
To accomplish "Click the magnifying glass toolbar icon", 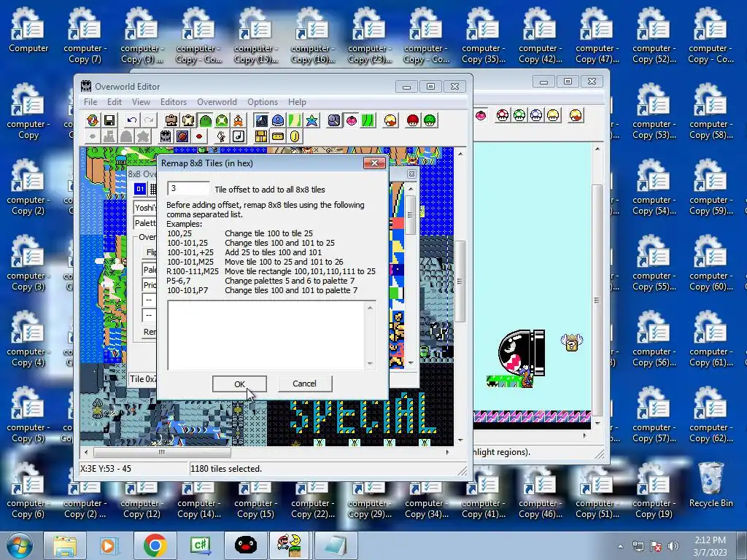I will [x=334, y=120].
